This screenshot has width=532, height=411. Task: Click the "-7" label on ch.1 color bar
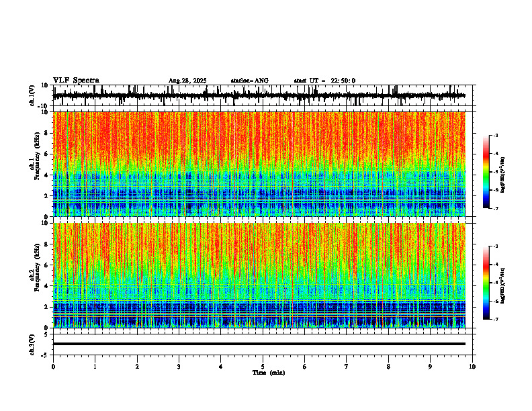click(496, 208)
